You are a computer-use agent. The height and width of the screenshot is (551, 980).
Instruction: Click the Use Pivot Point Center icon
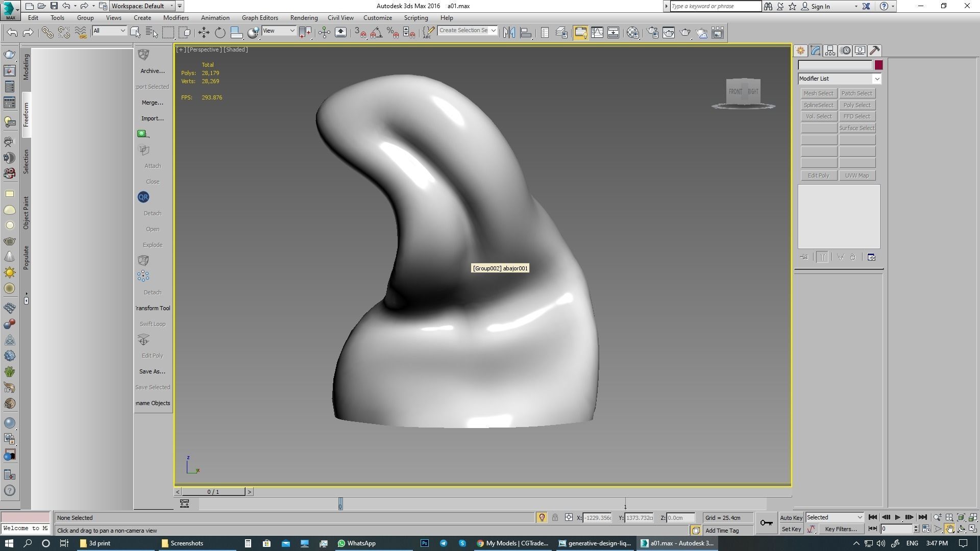(x=305, y=33)
